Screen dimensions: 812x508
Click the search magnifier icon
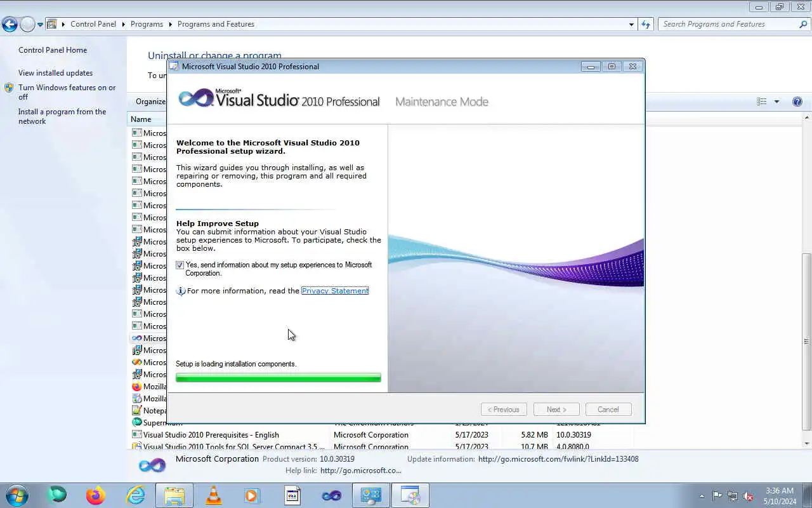(803, 24)
